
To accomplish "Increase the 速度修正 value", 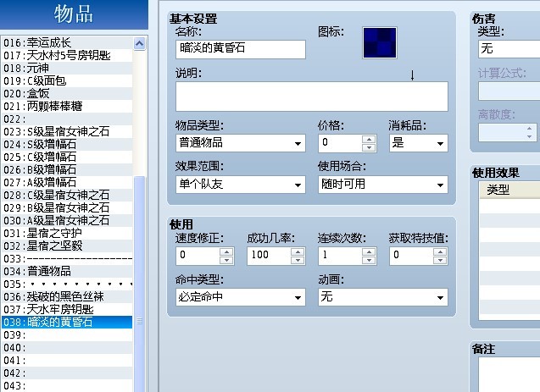I will (226, 251).
